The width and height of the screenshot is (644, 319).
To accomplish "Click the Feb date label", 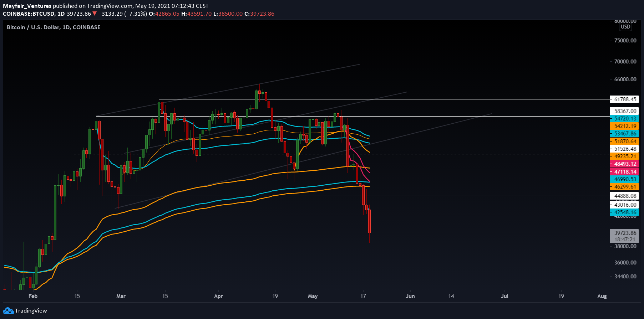I will click(x=33, y=296).
